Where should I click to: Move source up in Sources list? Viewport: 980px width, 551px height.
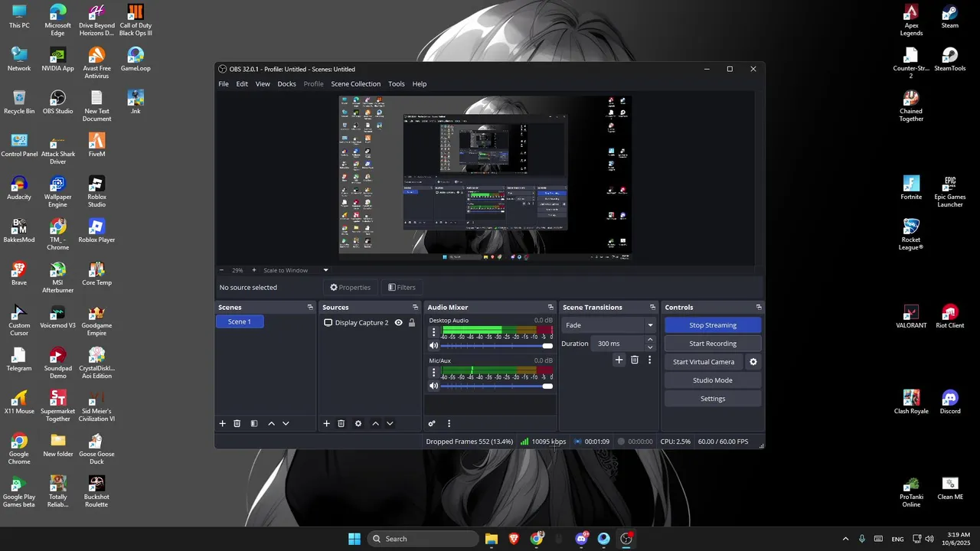click(375, 423)
